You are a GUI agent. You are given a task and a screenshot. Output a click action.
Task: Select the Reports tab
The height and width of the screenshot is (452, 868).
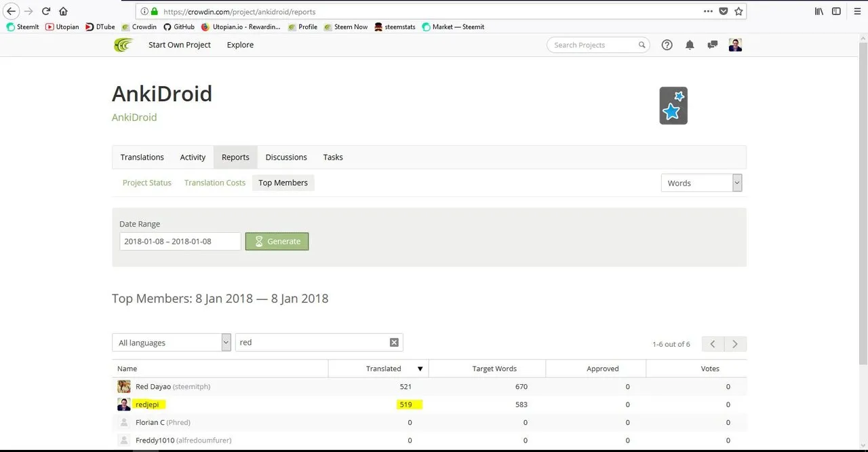tap(235, 157)
